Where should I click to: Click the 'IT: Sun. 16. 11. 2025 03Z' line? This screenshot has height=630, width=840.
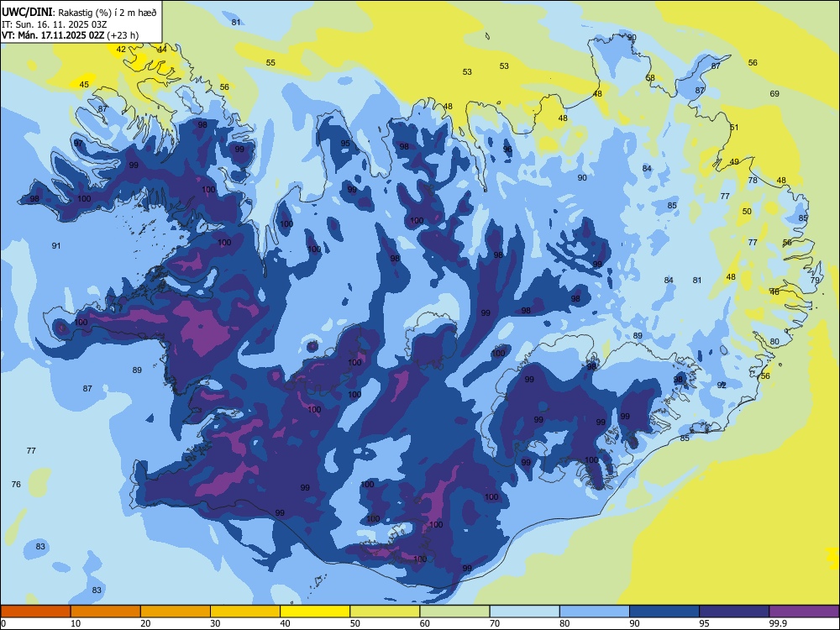coord(54,24)
